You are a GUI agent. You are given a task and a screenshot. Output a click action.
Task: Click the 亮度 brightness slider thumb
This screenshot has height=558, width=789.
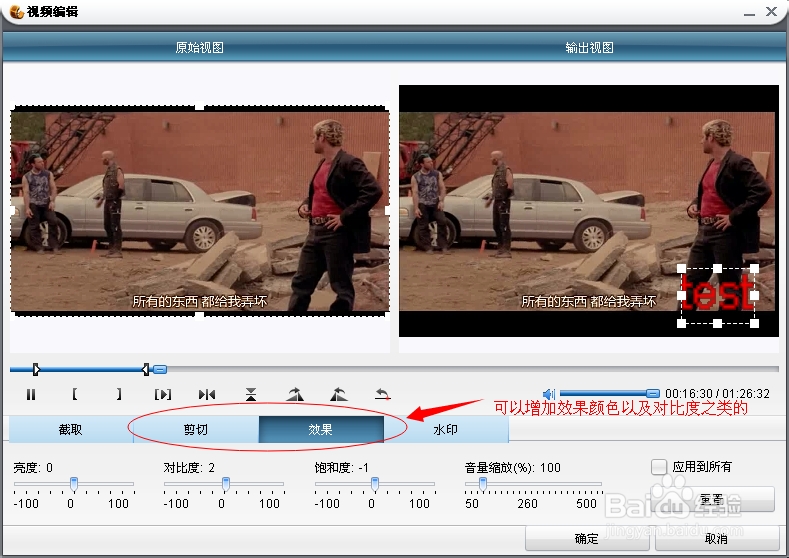pyautogui.click(x=74, y=484)
